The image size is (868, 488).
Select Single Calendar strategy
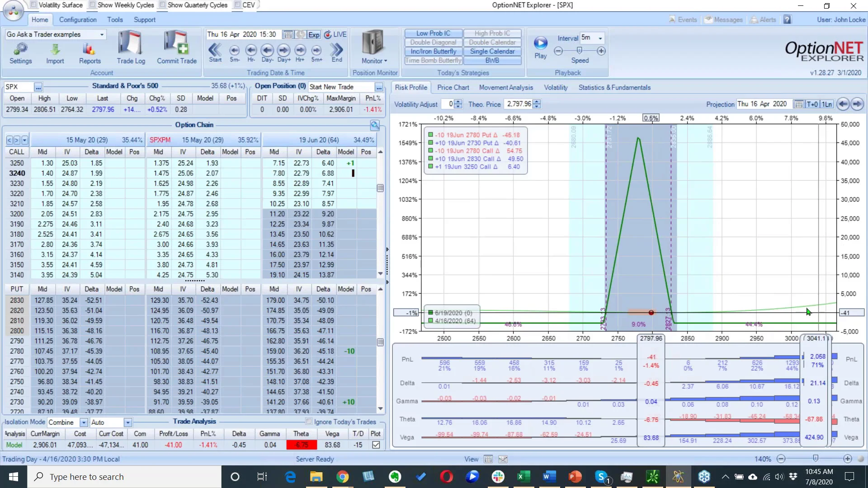(492, 52)
